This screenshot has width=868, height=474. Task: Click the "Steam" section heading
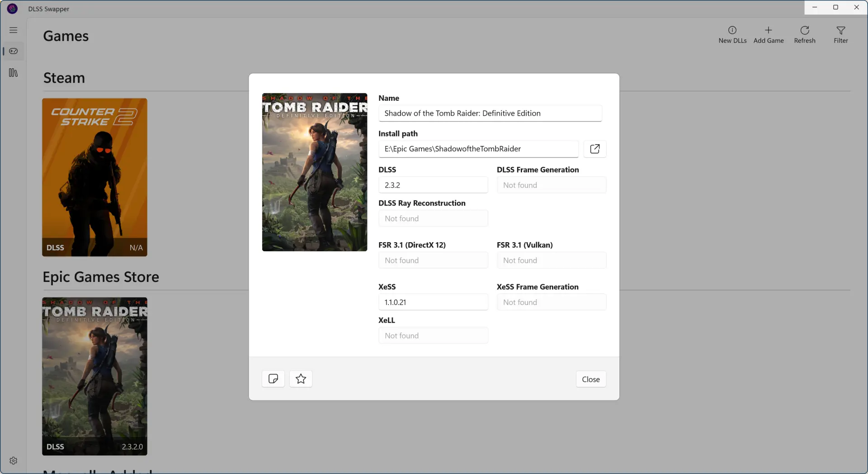click(x=64, y=78)
